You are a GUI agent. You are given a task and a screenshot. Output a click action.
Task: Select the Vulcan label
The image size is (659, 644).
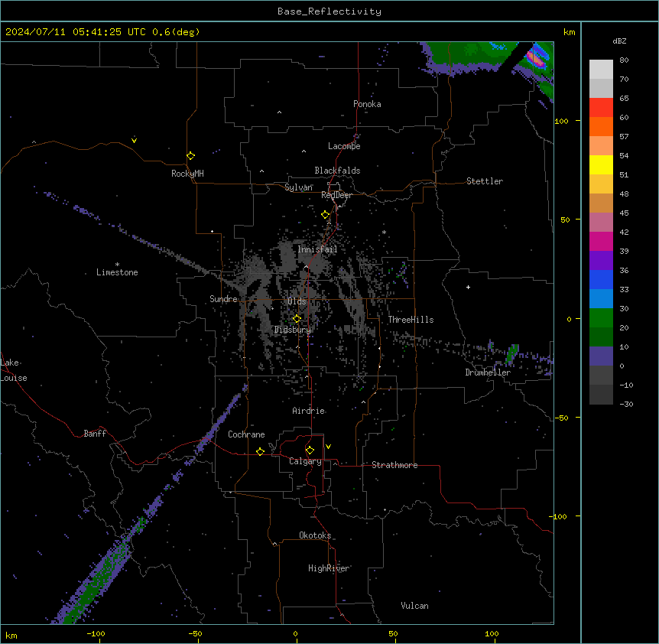pos(414,606)
